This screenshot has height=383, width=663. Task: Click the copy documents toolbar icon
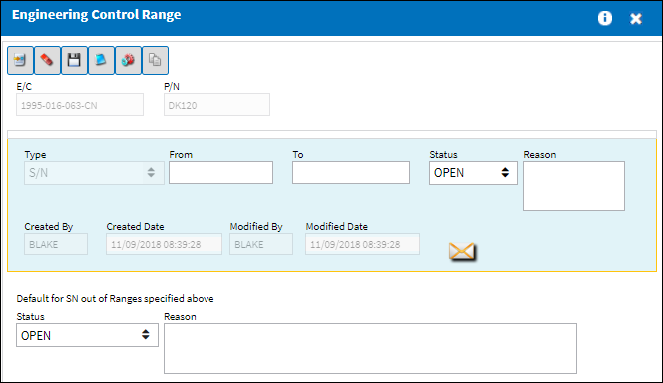pyautogui.click(x=155, y=60)
